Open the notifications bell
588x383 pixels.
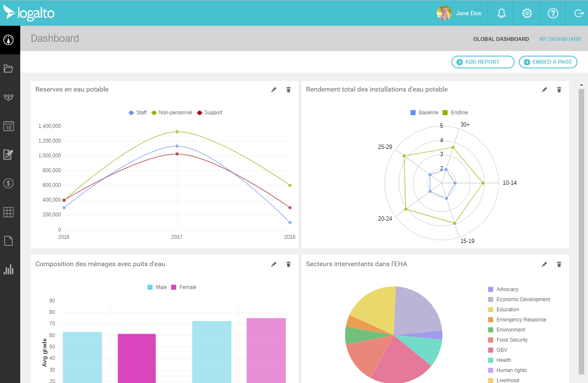pos(501,13)
